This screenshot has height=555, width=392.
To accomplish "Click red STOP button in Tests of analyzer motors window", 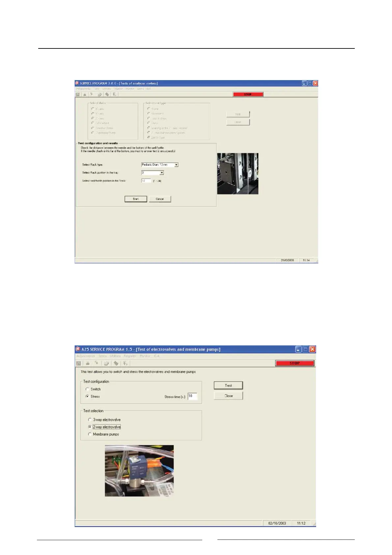I will [248, 94].
